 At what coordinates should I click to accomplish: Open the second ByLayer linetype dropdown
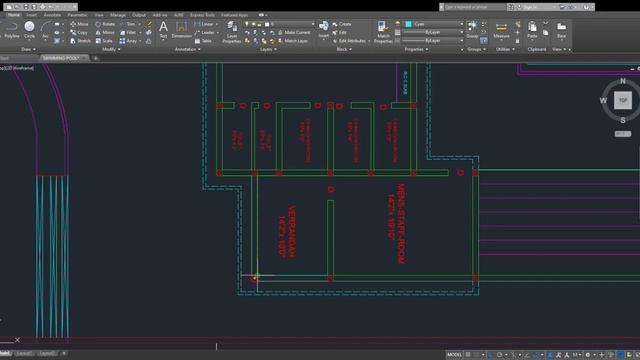[x=461, y=40]
